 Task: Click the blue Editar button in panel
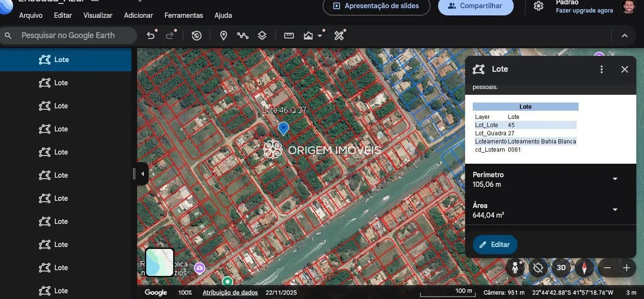[x=495, y=245]
